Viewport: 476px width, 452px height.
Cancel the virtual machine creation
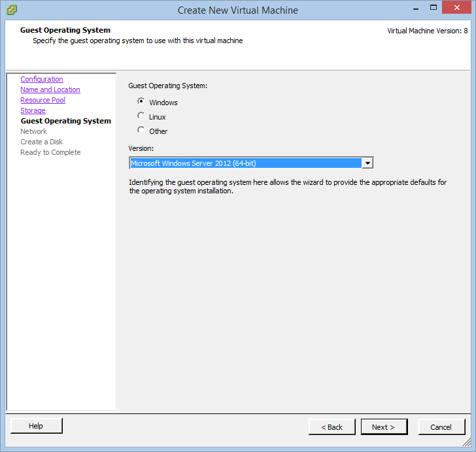[x=441, y=427]
